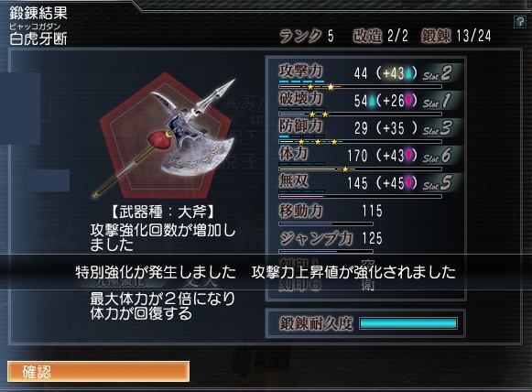Click the pink down arrow beside +26

click(408, 101)
